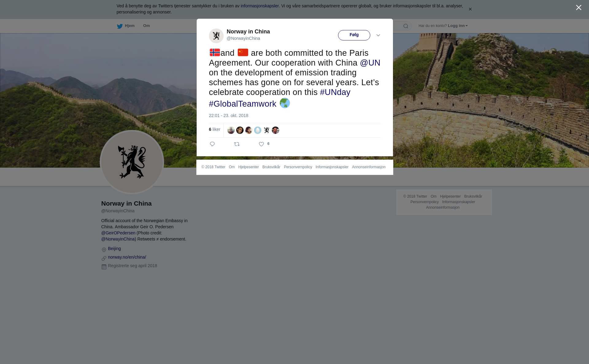Open the #UNday hashtag link
589x364 pixels.
335,92
